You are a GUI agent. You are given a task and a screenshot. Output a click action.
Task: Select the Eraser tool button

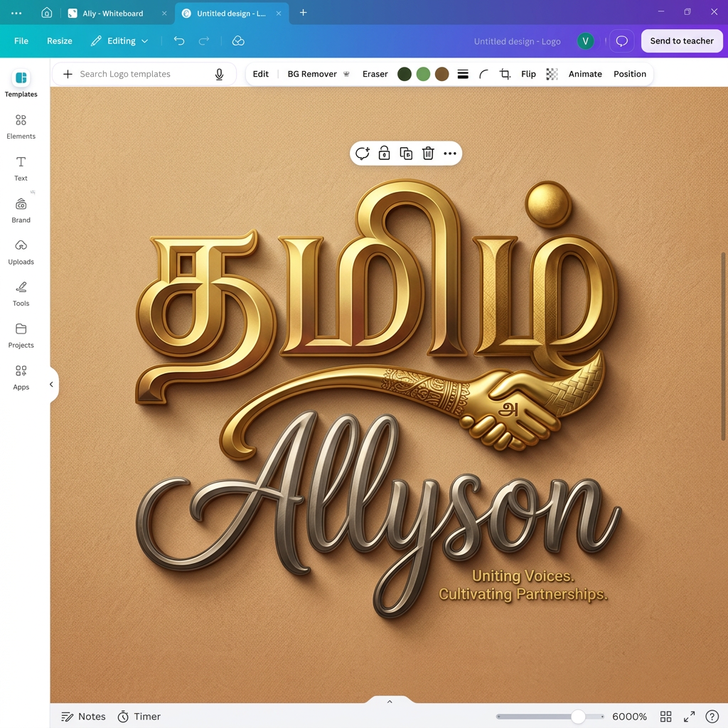coord(375,74)
